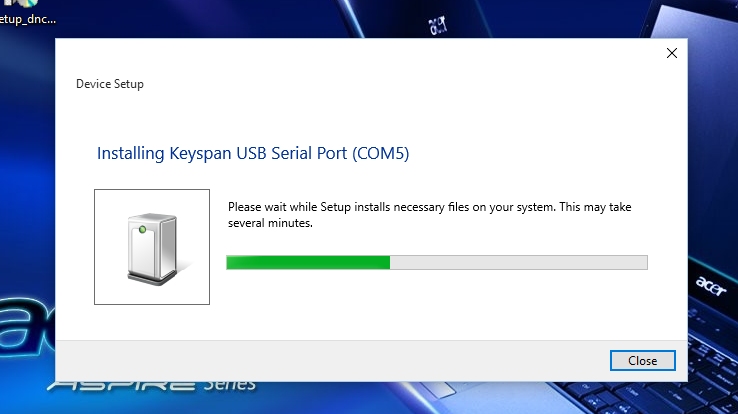The image size is (738, 414).
Task: Click the green filled portion of the progress bar
Action: coord(307,262)
